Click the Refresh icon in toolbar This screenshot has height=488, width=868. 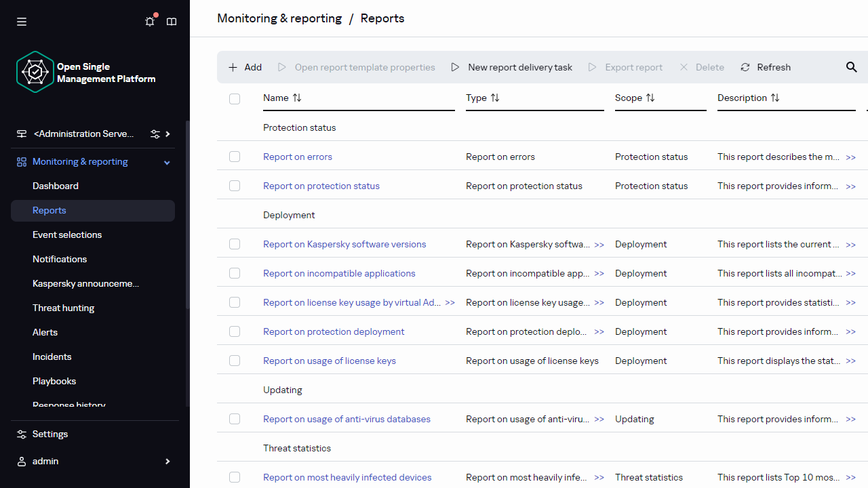745,67
